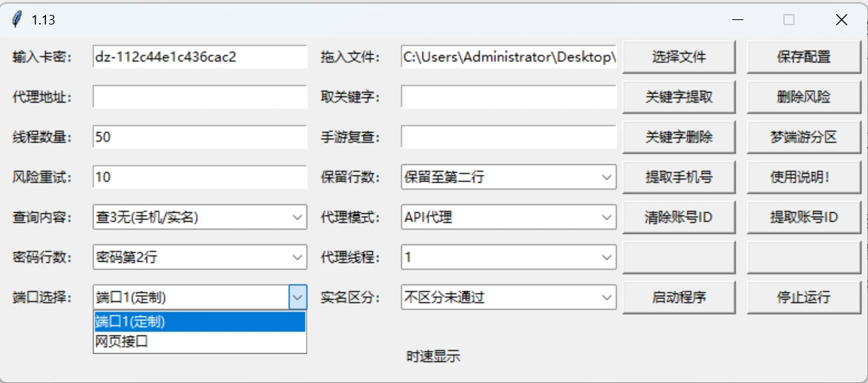Stop execution with 停止运行 button
The width and height of the screenshot is (868, 383).
pos(803,297)
